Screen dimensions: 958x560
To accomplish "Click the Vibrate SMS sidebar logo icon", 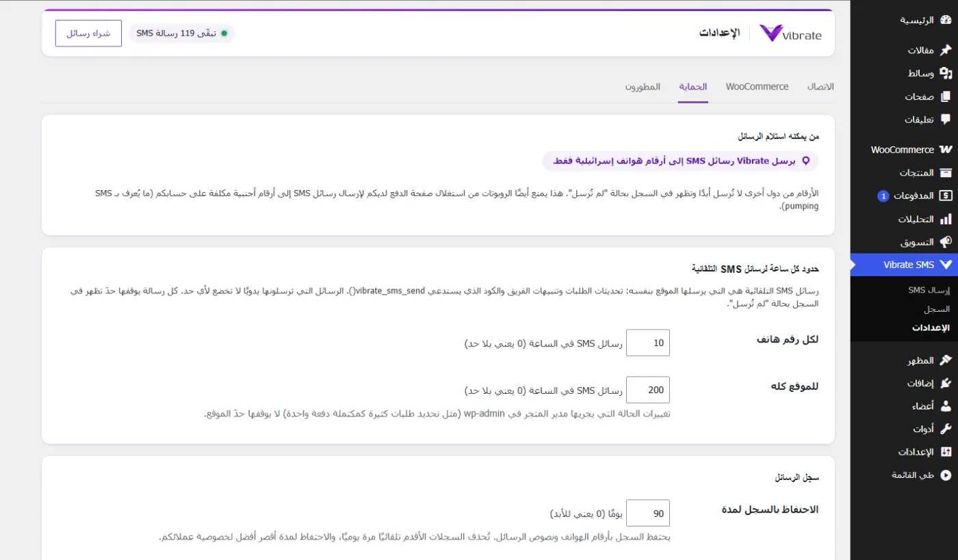I will click(x=946, y=265).
